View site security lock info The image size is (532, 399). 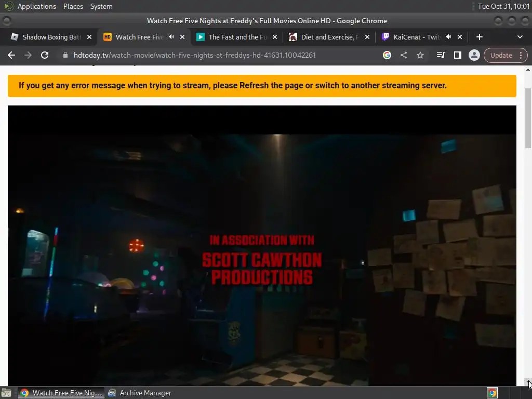coord(65,55)
